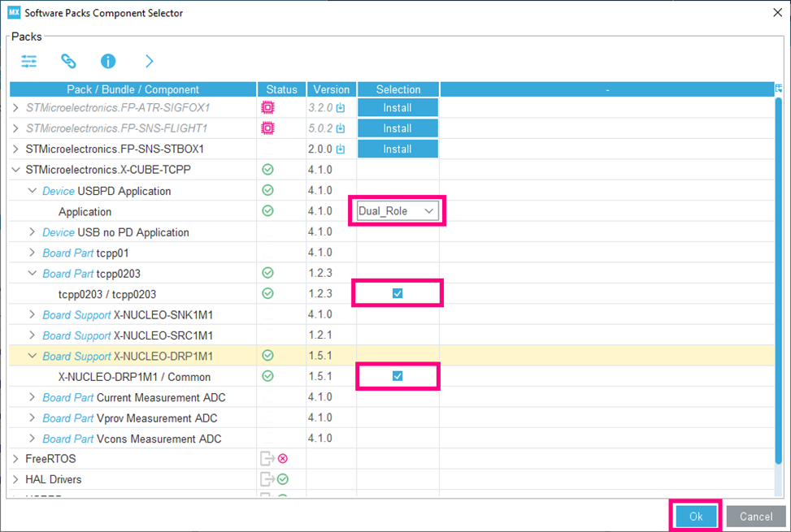Click green check status in Application row
Screen dimensions: 791x532
[x=268, y=210]
